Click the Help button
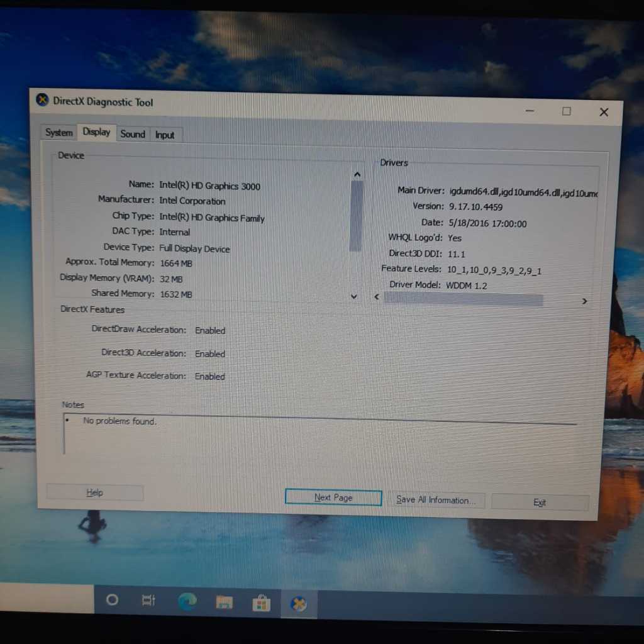The height and width of the screenshot is (644, 644). (x=95, y=492)
